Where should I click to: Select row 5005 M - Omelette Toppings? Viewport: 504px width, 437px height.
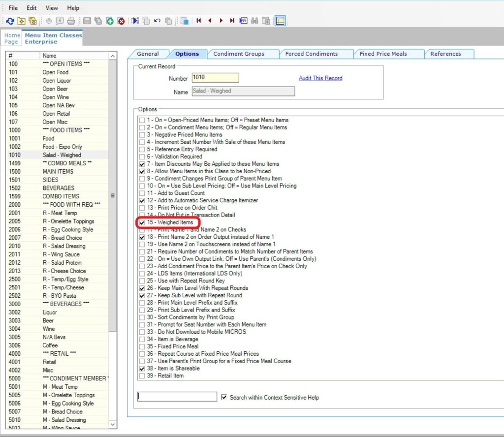(58, 395)
